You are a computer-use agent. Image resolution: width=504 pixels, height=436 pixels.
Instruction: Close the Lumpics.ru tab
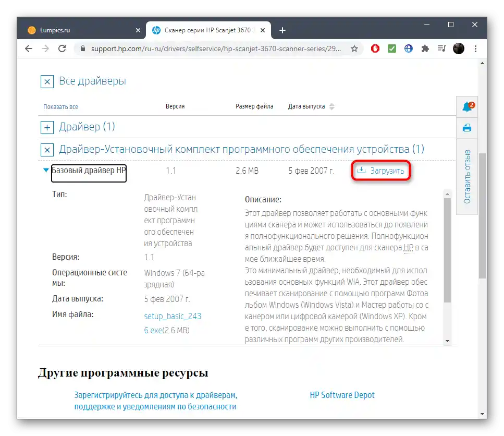[138, 30]
